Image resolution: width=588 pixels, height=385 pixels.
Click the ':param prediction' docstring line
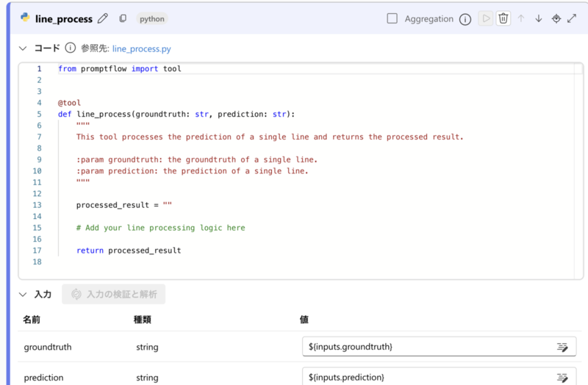coord(193,171)
